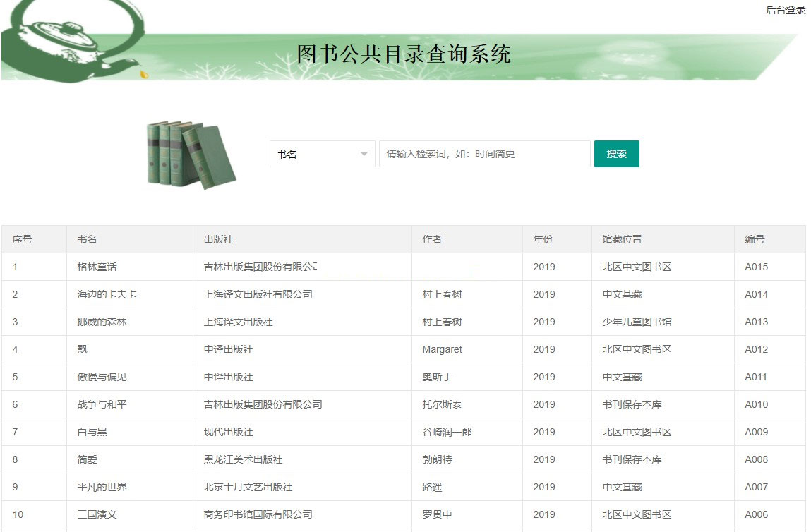
Task: Click the 作者 column header
Action: (432, 239)
